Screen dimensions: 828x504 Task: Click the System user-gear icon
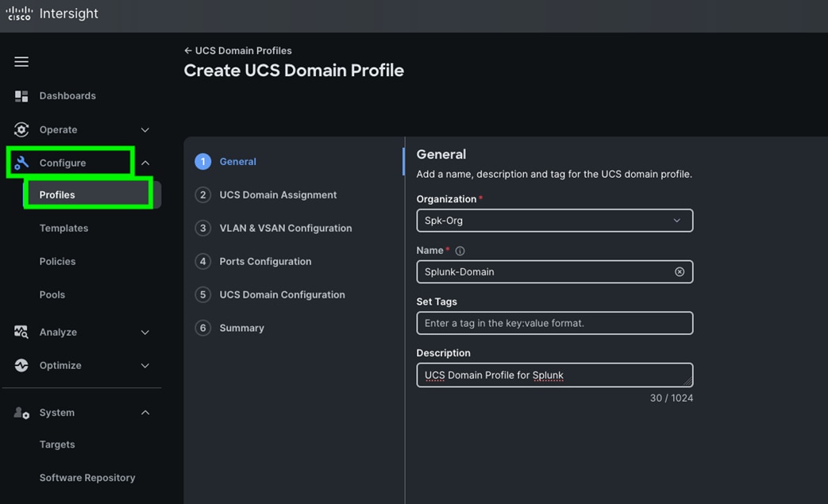click(21, 413)
